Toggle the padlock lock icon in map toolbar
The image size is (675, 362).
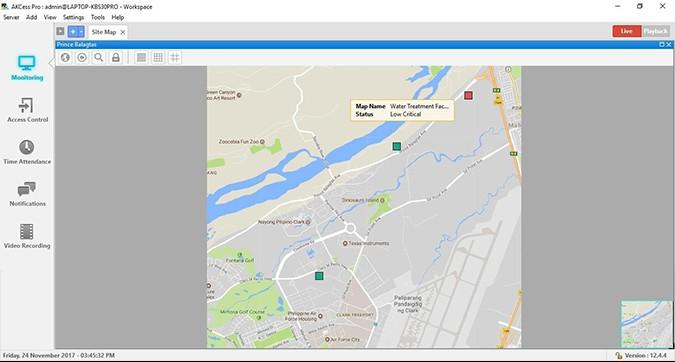click(x=116, y=57)
